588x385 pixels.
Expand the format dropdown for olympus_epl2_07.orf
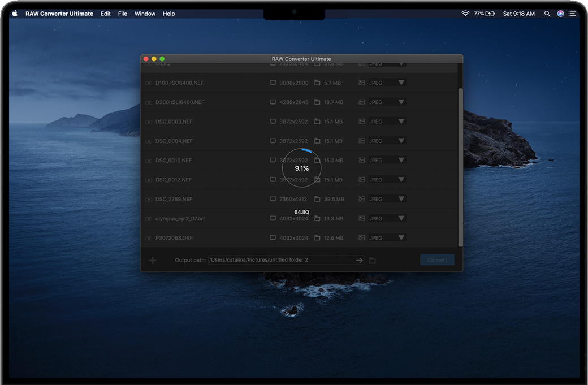[x=401, y=219]
